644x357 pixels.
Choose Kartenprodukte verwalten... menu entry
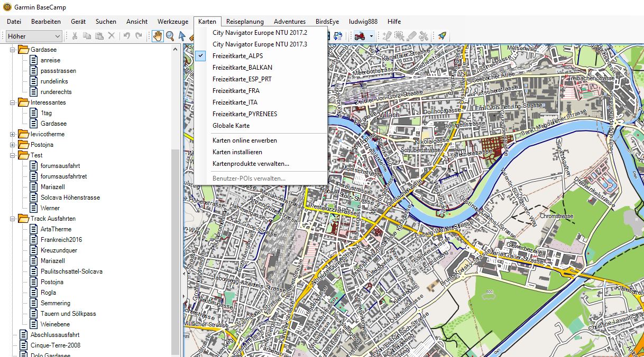point(251,164)
